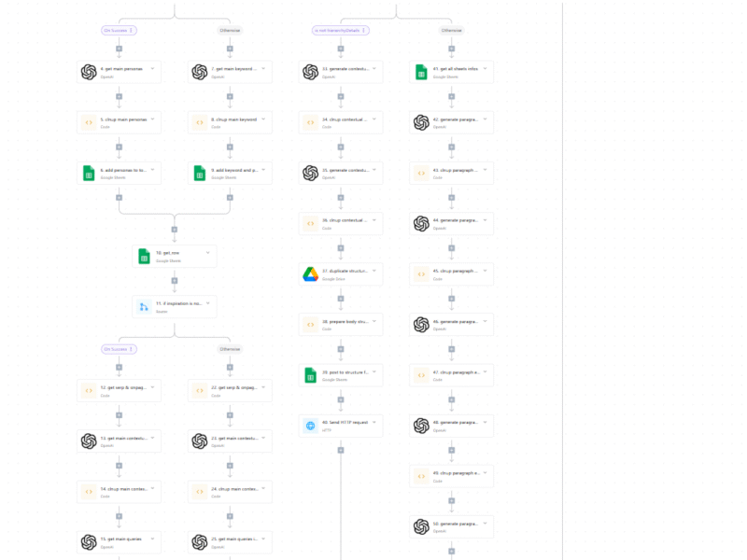This screenshot has height=560, width=747.
Task: Expand the step 39 Google Sheets dropdown arrow
Action: point(373,371)
